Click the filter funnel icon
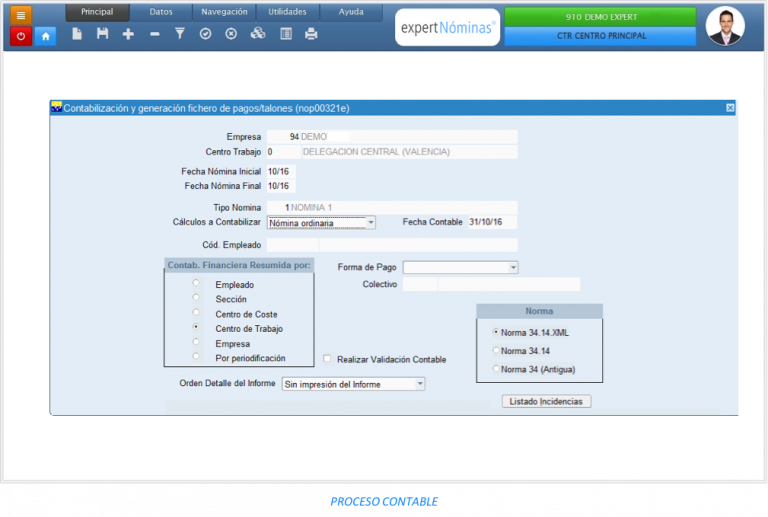 tap(180, 34)
